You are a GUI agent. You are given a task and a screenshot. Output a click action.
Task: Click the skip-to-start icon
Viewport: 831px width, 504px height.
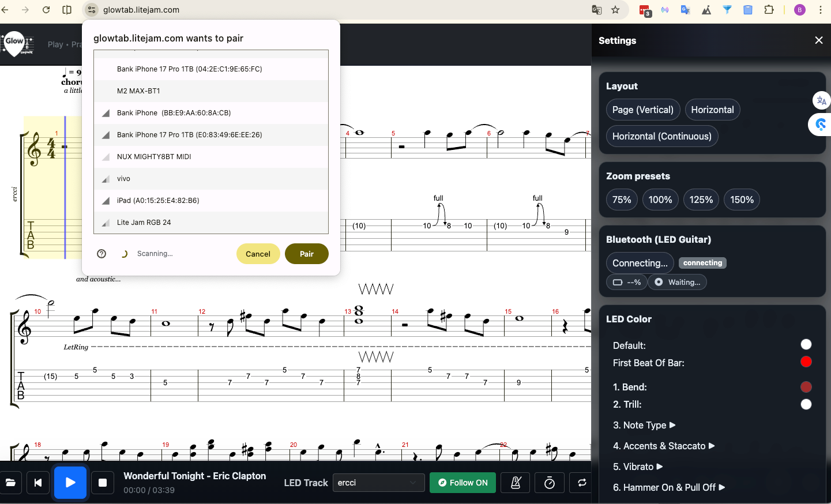pos(38,483)
